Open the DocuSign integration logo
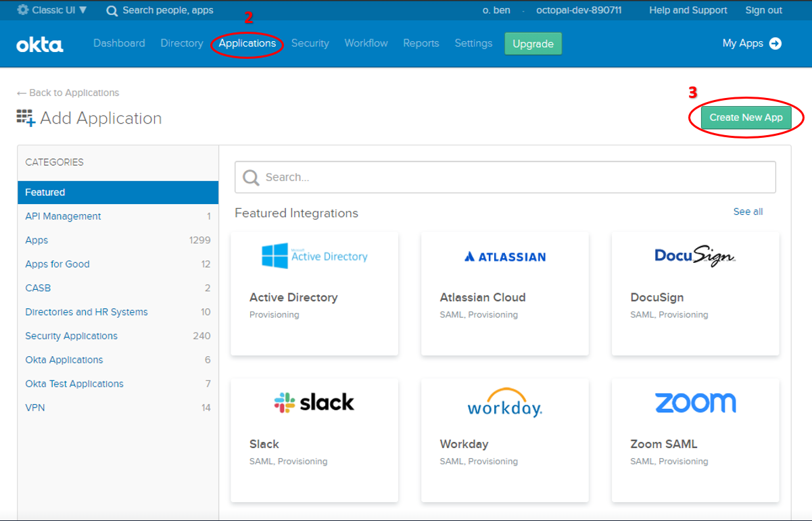This screenshot has height=521, width=812. point(695,255)
